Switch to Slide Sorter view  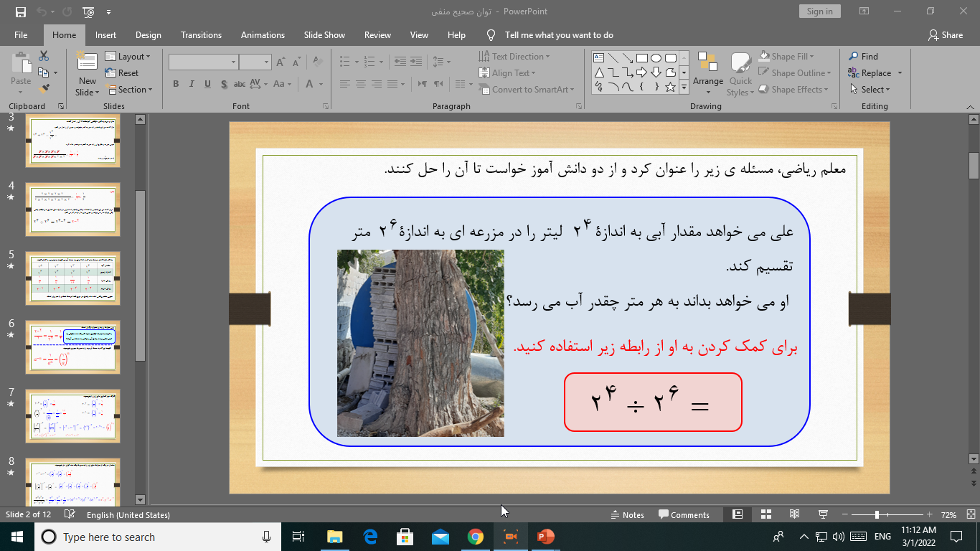coord(765,514)
